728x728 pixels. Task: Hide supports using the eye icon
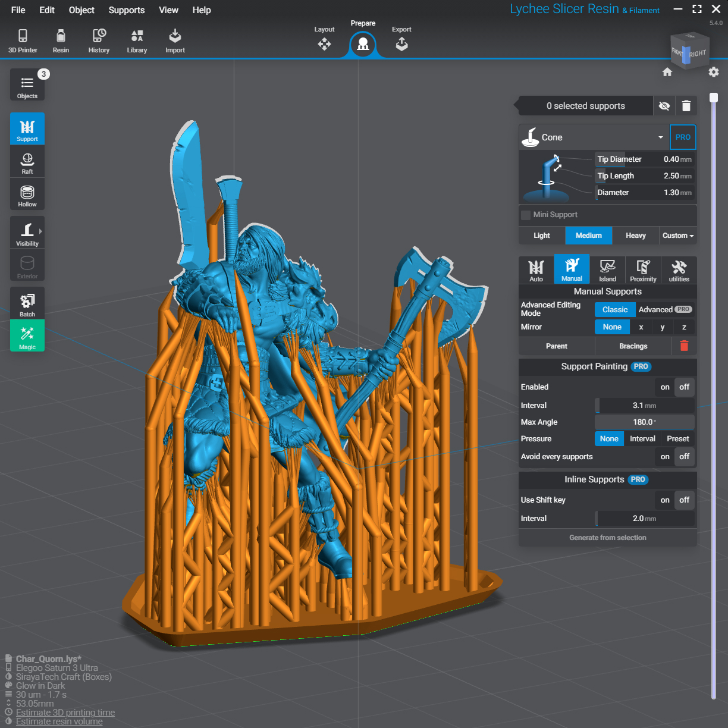(664, 106)
